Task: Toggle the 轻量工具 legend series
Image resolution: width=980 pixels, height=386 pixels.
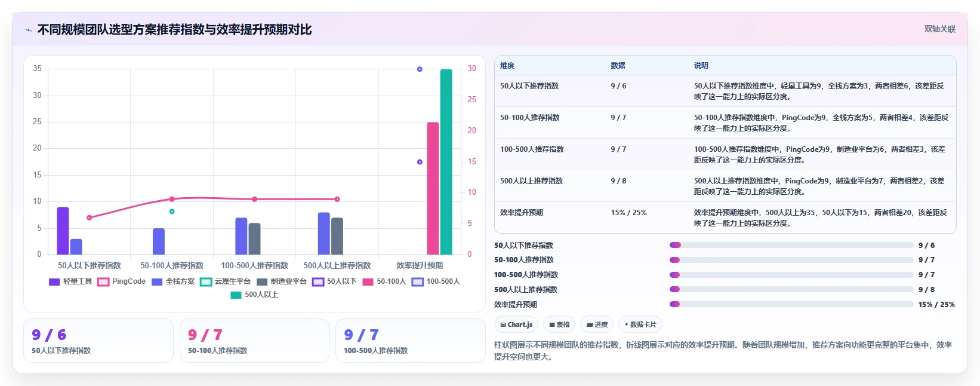Action: pos(70,281)
